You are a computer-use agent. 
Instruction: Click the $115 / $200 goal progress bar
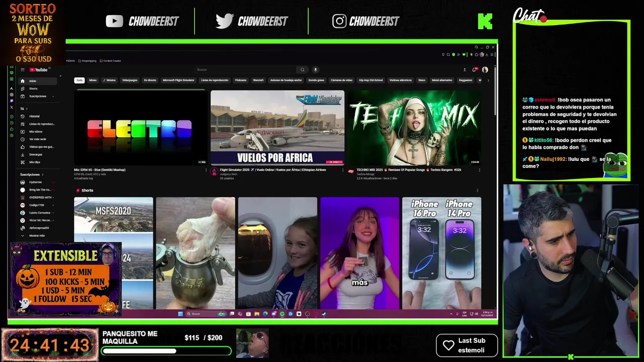tap(167, 351)
